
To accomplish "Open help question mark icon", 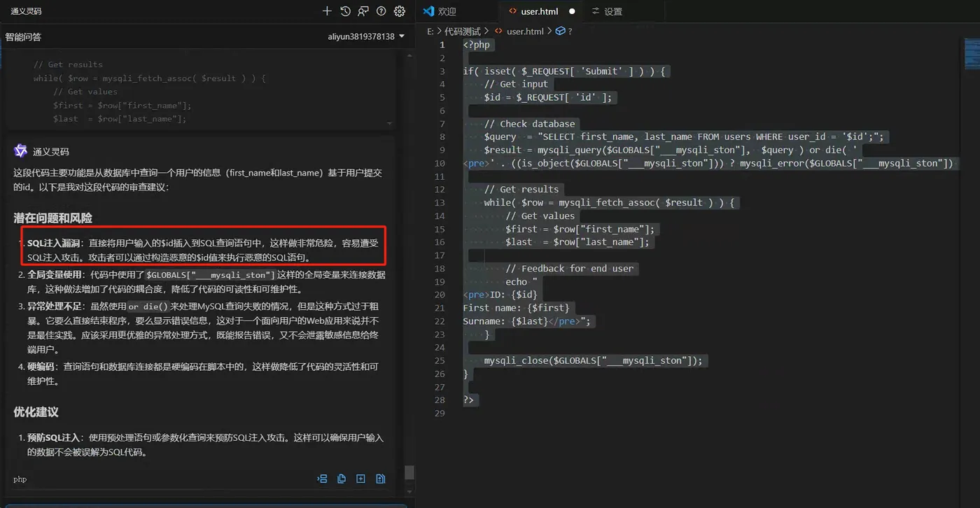I will coord(381,11).
